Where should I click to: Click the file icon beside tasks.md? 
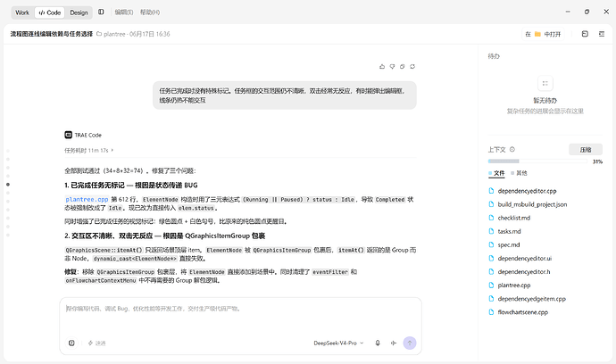[x=491, y=231]
